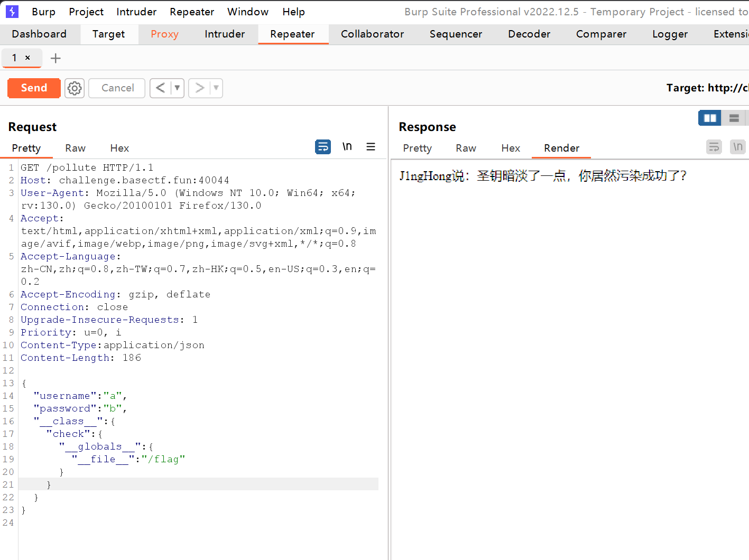This screenshot has width=749, height=560.
Task: Switch to Sequencer tab
Action: coord(456,34)
